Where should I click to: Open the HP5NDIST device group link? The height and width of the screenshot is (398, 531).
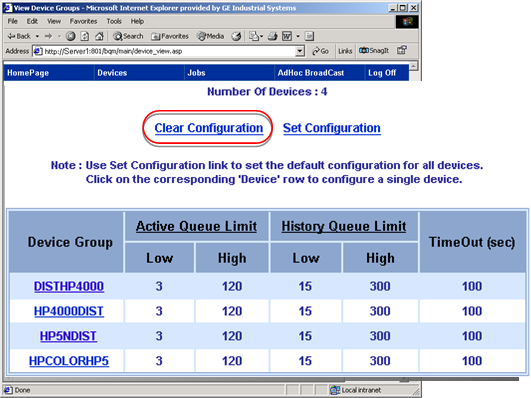(68, 336)
